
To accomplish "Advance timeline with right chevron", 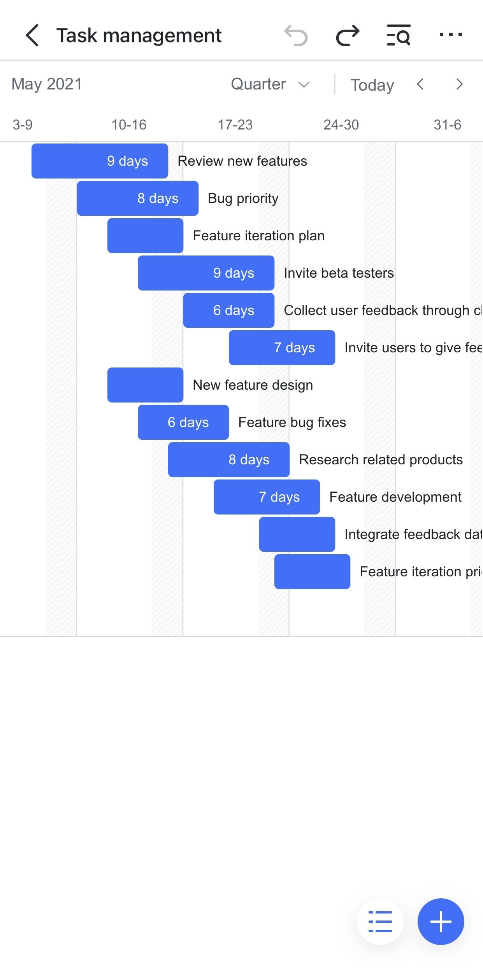I will point(459,84).
